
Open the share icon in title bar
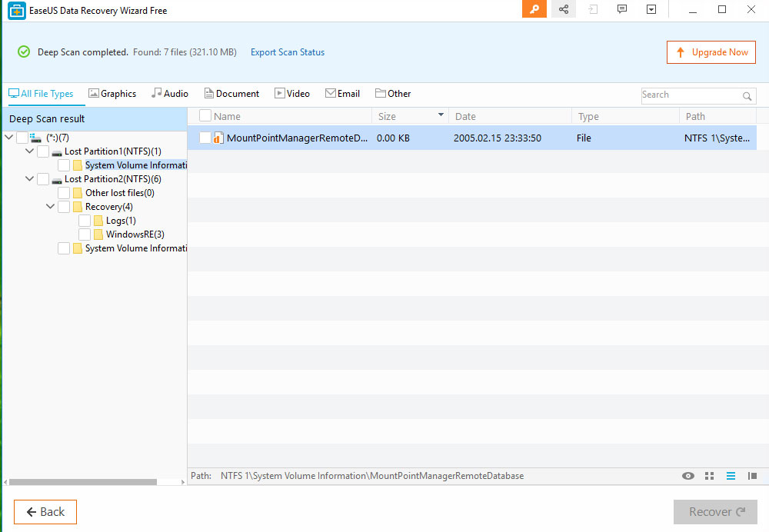pyautogui.click(x=564, y=9)
